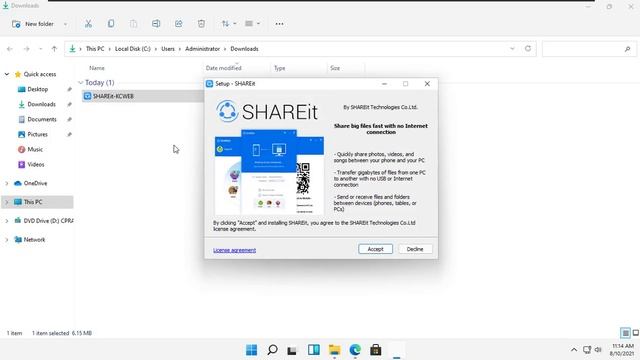Switch to details view icon in status bar
This screenshot has width=640, height=360.
tap(625, 333)
